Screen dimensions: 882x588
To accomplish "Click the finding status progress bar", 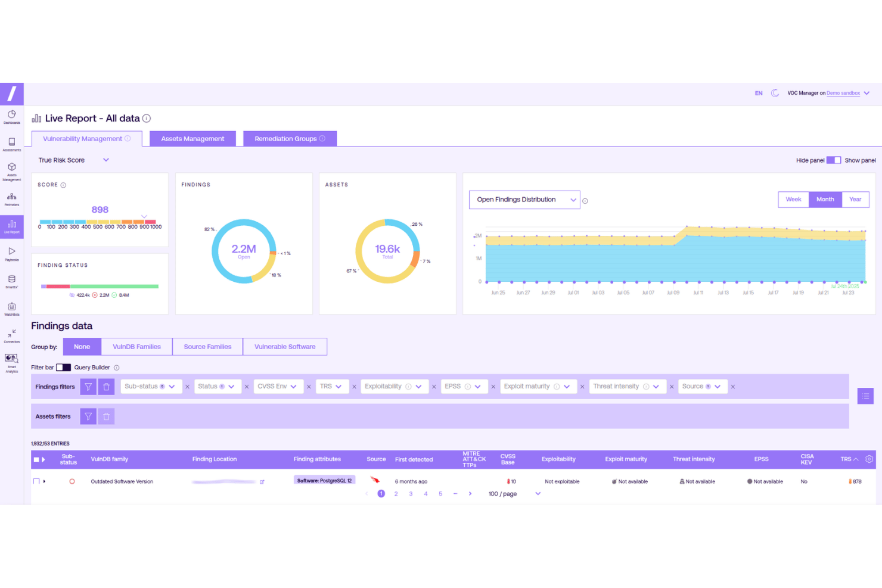I will (x=100, y=287).
